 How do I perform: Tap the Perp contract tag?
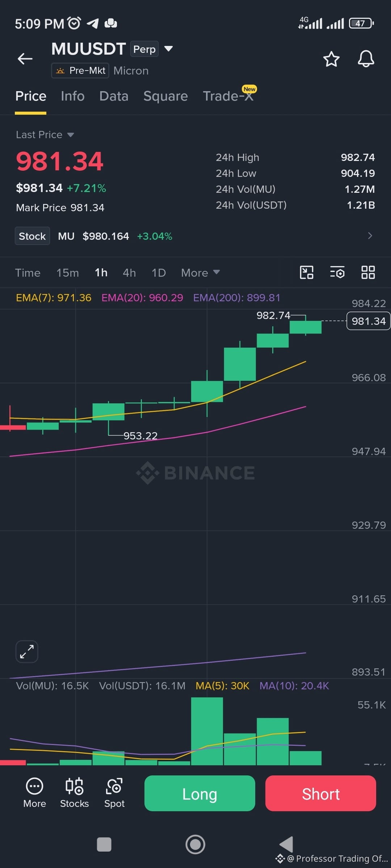click(x=144, y=49)
